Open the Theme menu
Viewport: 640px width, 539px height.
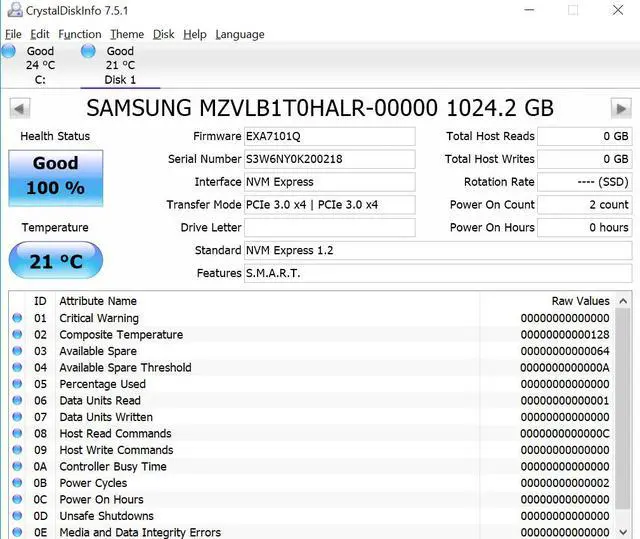[x=127, y=34]
